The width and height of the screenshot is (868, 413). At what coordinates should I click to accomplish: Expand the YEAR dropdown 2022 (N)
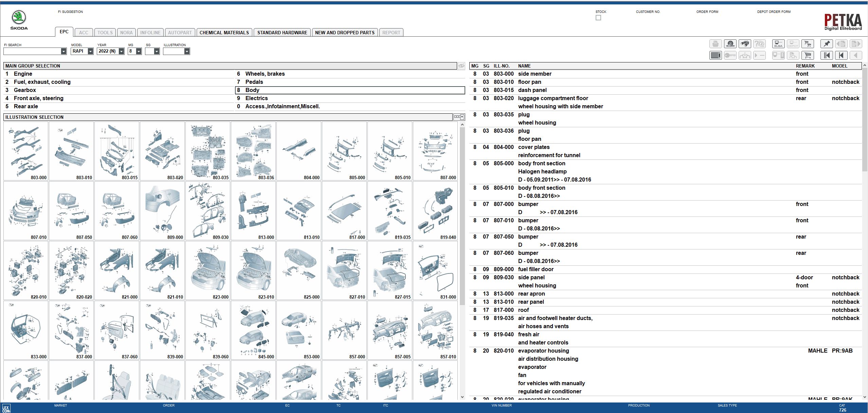click(111, 51)
